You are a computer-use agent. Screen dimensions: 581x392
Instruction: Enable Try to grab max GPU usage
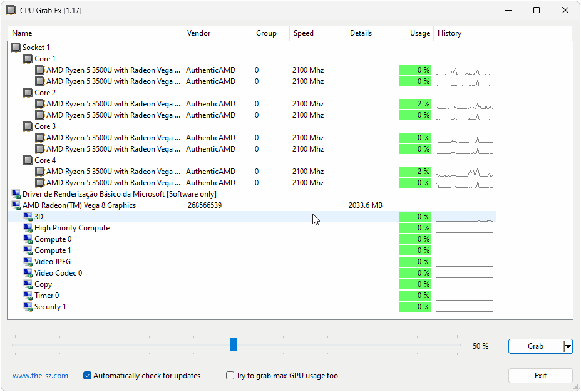pyautogui.click(x=230, y=376)
